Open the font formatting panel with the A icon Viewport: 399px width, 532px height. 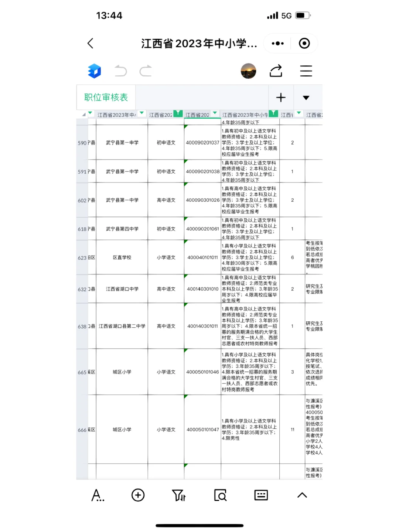coord(98,495)
